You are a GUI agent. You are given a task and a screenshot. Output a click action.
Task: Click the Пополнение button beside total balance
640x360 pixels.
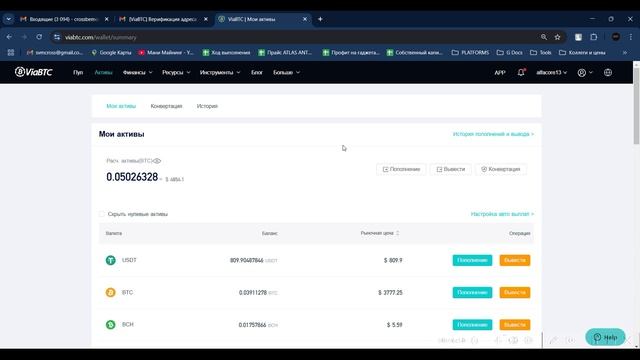click(401, 169)
